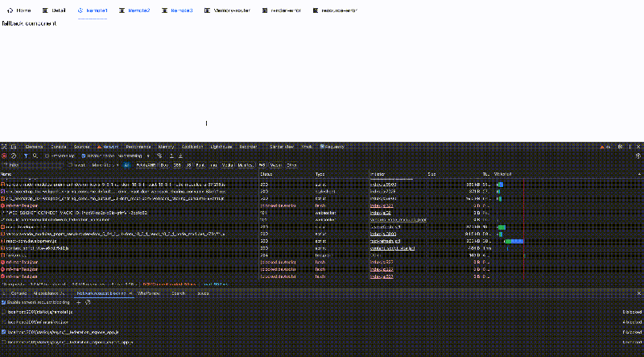Image resolution: width=644 pixels, height=357 pixels.
Task: Stop recording the network log
Action: 4,156
